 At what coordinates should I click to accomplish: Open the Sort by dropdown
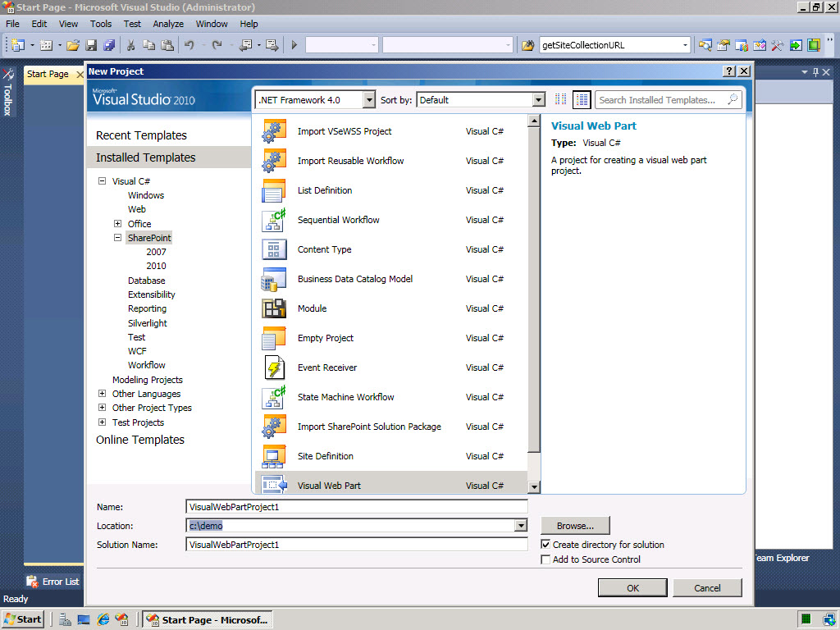click(538, 100)
